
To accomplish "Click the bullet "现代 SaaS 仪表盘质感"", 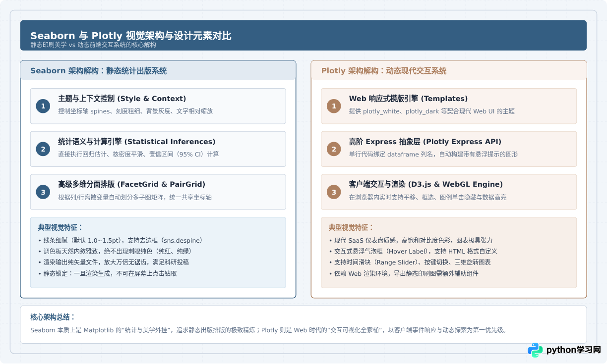I will click(411, 240).
